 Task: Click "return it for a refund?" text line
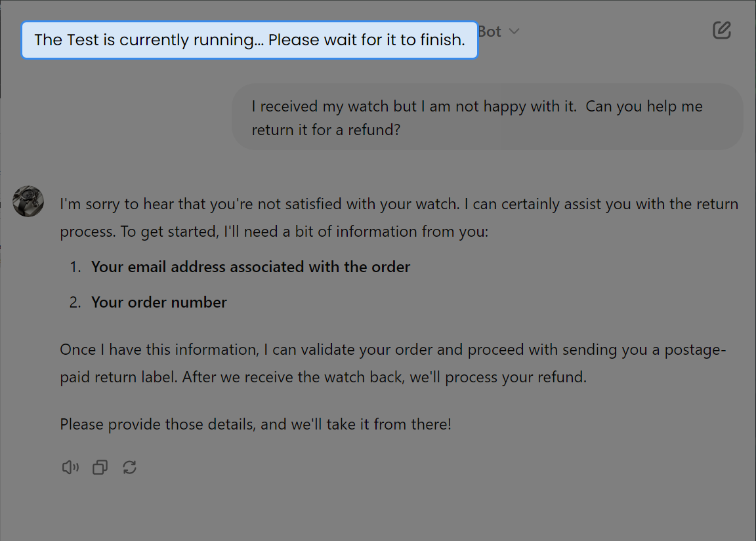pyautogui.click(x=325, y=130)
